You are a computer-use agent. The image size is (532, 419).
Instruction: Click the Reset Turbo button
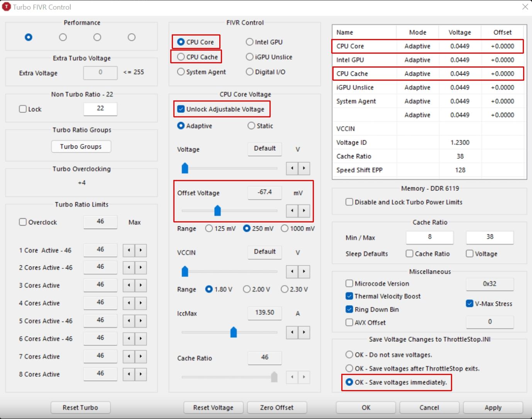pos(80,407)
